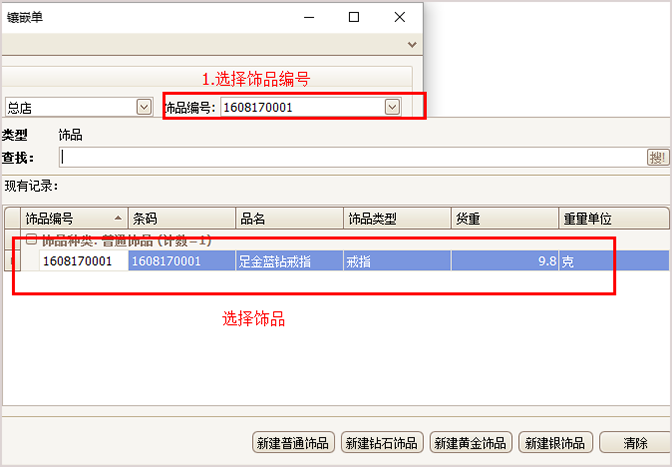The width and height of the screenshot is (672, 467).
Task: Close the 镶嵌单 window
Action: 399,17
